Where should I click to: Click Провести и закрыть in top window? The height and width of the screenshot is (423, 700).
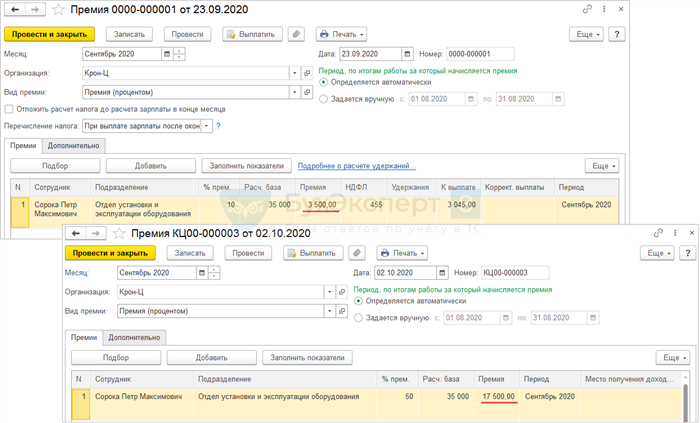(x=50, y=34)
